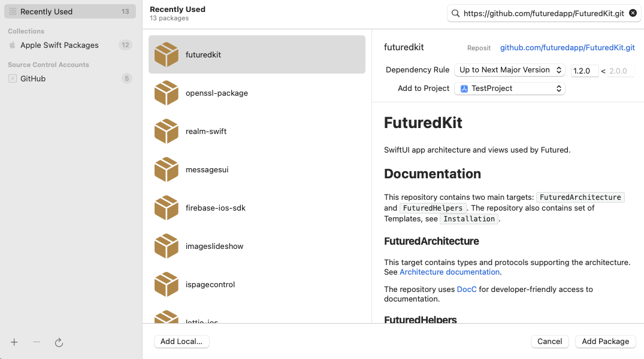The height and width of the screenshot is (359, 644).
Task: Clear the search field with X icon
Action: [633, 13]
